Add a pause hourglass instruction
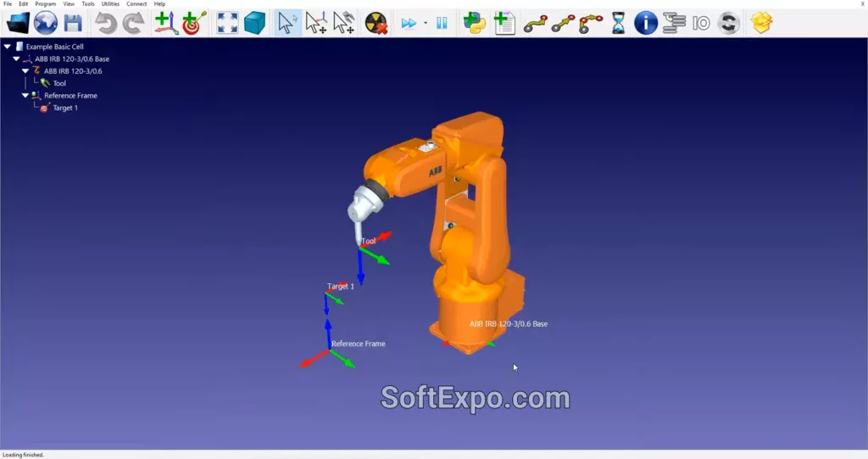This screenshot has height=459, width=868. coord(618,23)
